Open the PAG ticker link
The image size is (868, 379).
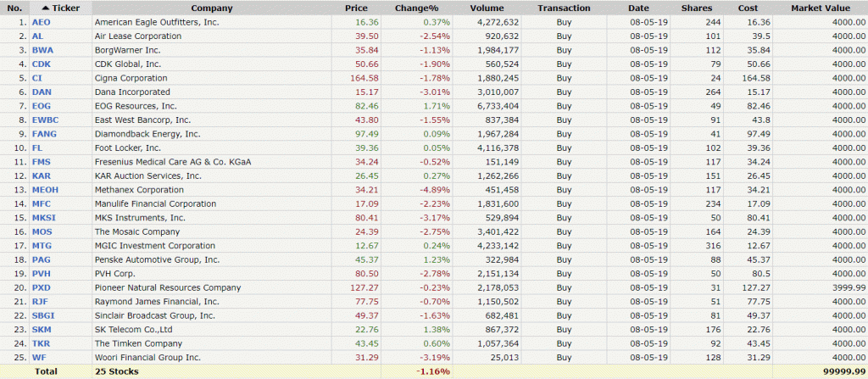42,259
